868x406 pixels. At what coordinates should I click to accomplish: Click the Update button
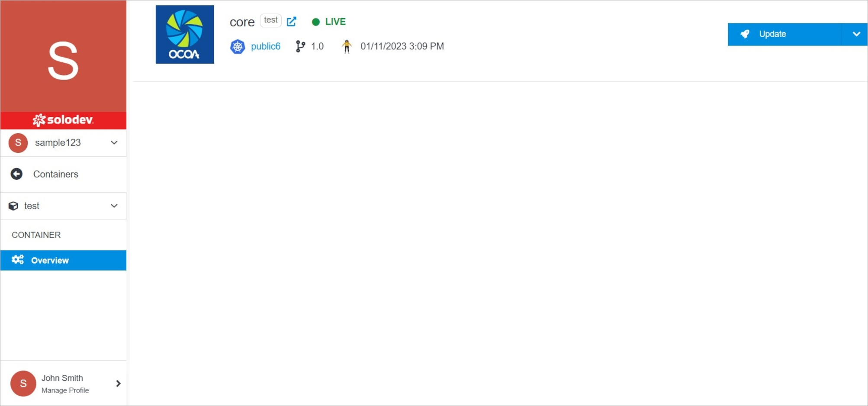(785, 34)
